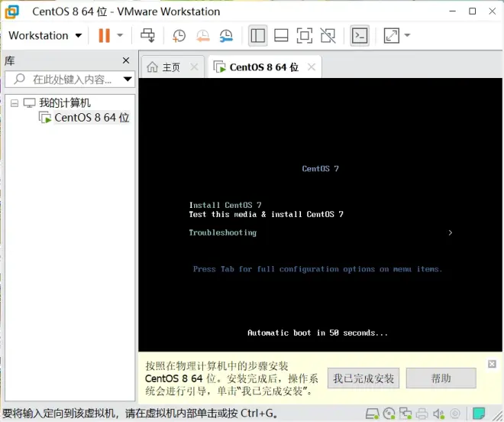The image size is (504, 422).
Task: Open the Workstation menu
Action: pyautogui.click(x=45, y=35)
